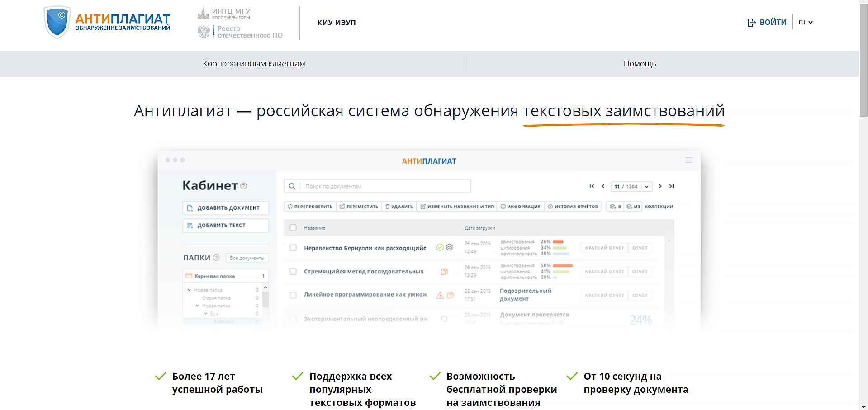This screenshot has height=410, width=868.
Task: Click the КИУ ИЭУП organization label
Action: pyautogui.click(x=337, y=23)
